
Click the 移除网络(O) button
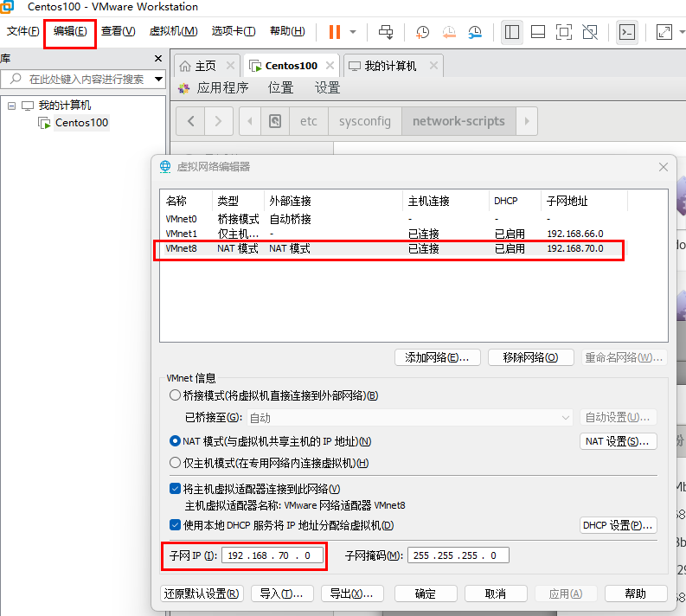[530, 357]
